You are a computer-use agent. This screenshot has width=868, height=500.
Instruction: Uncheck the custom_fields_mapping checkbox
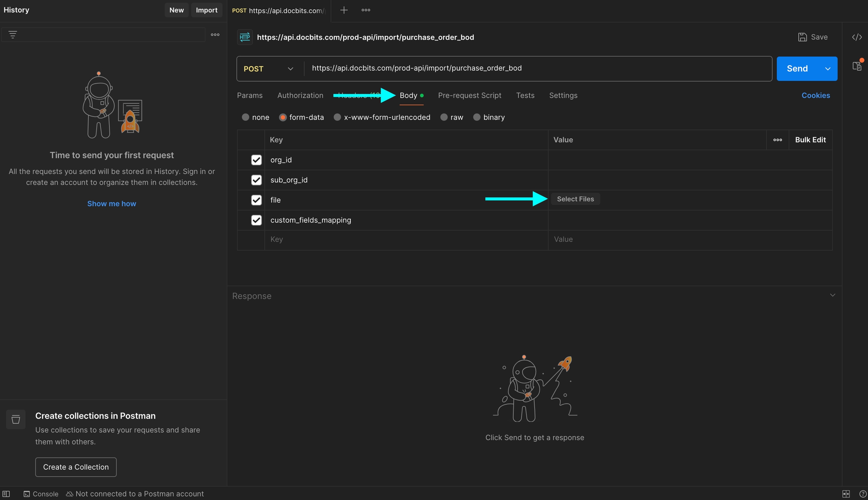coord(256,220)
